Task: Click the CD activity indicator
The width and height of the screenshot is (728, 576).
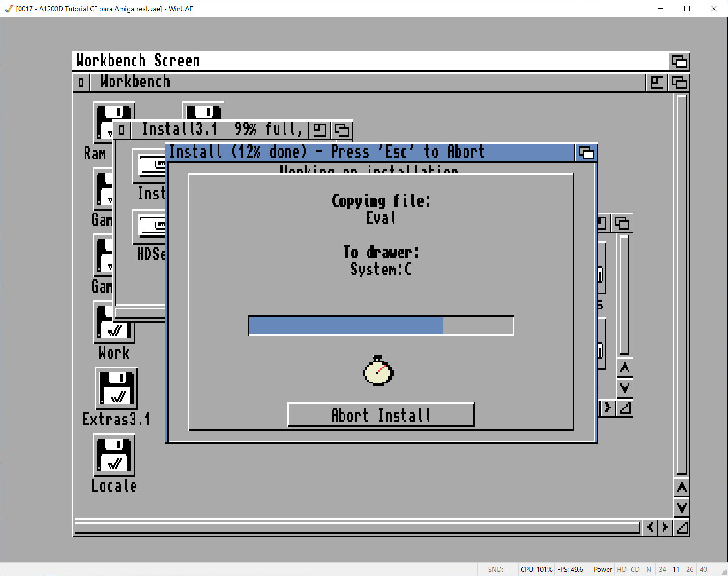Action: click(x=635, y=570)
